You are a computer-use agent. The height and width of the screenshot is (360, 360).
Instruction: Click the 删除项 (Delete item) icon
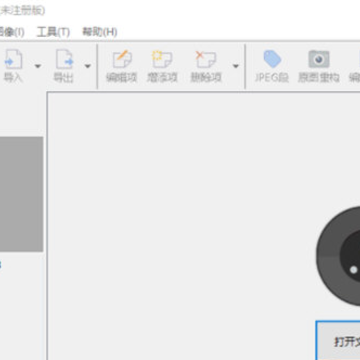tap(206, 66)
